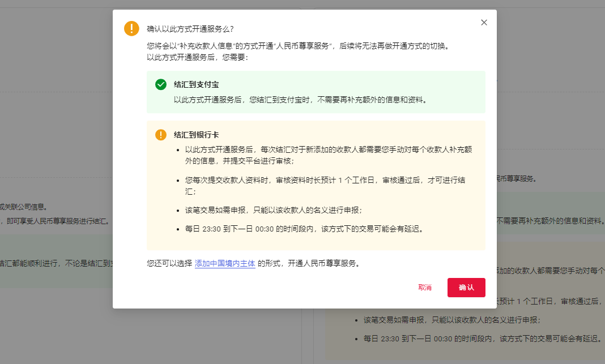Cancel the dialog via 取消 button
The image size is (605, 364).
(x=424, y=288)
